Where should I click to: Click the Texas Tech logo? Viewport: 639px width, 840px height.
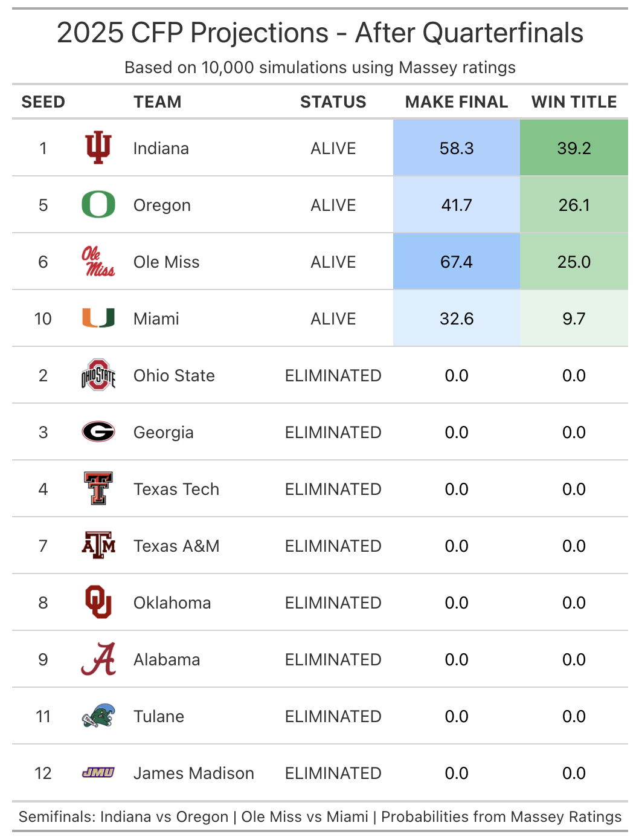[x=98, y=489]
